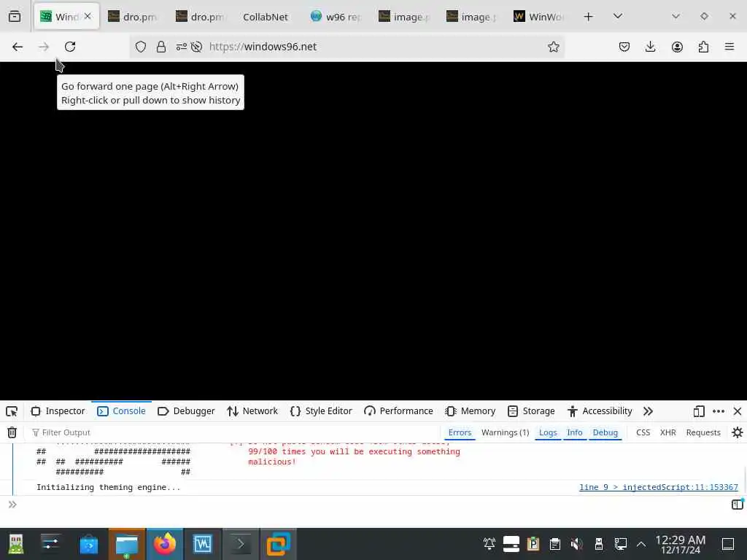Open the muted volume tray icon
This screenshot has width=747, height=560.
click(x=576, y=544)
